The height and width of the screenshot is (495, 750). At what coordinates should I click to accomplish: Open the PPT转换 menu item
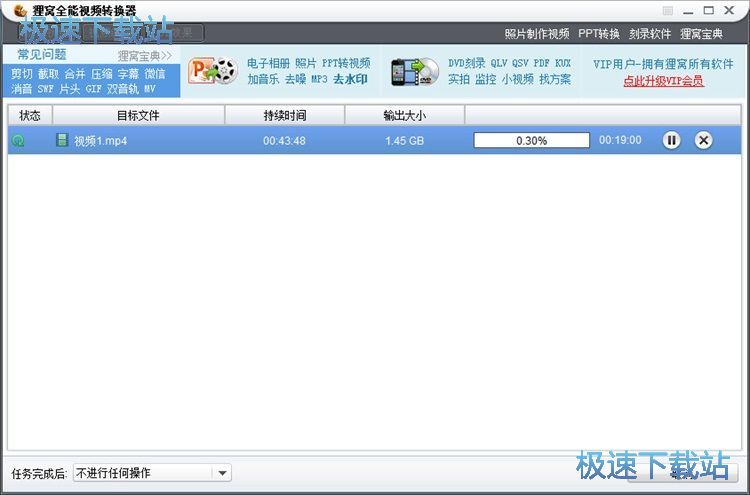point(599,33)
